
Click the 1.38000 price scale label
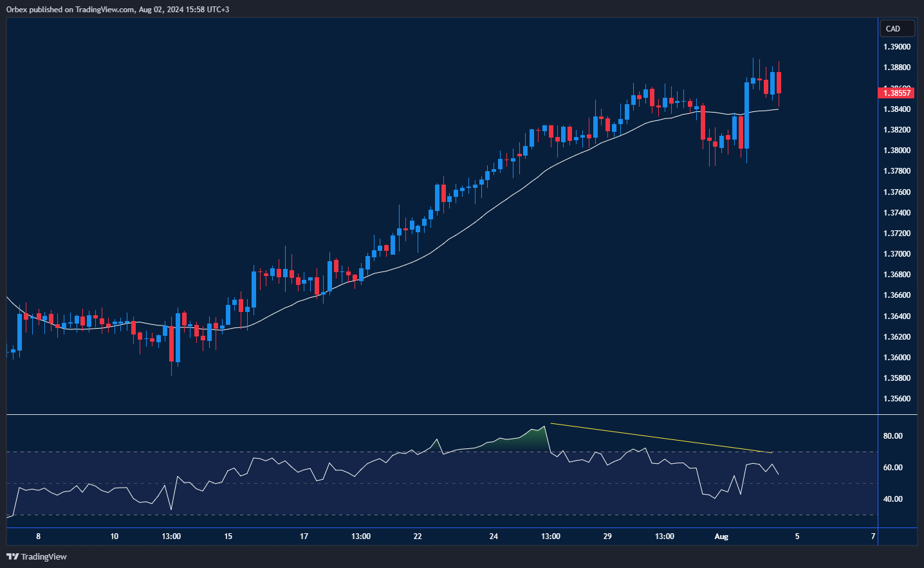(896, 151)
